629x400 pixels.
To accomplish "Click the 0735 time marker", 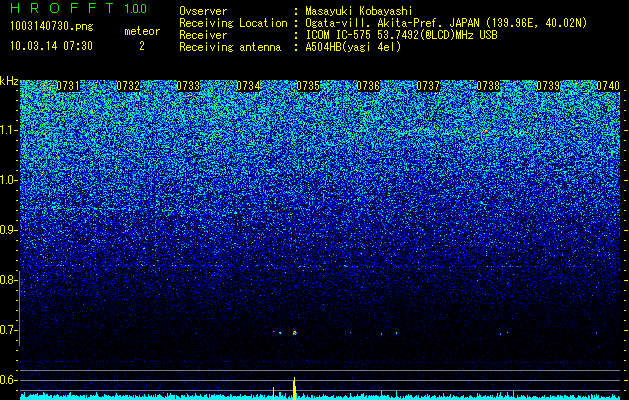I will click(308, 86).
